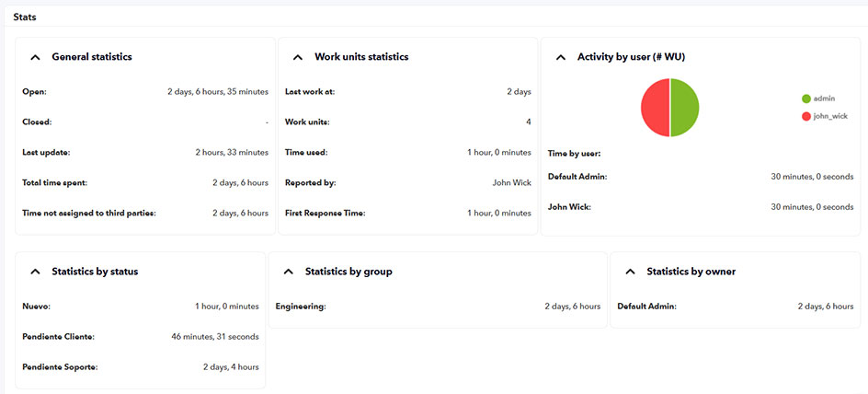Screen dimensions: 868x394
Task: Click the red john_wick legend dot
Action: pyautogui.click(x=806, y=117)
